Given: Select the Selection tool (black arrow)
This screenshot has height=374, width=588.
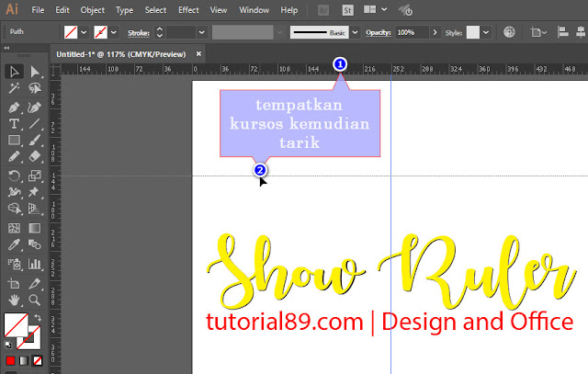Looking at the screenshot, I should (15, 72).
